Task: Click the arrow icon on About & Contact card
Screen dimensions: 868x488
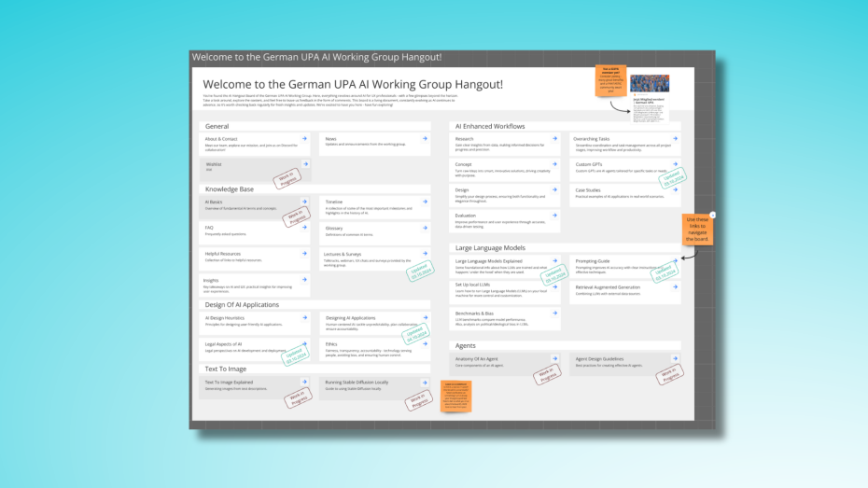Action: (304, 138)
